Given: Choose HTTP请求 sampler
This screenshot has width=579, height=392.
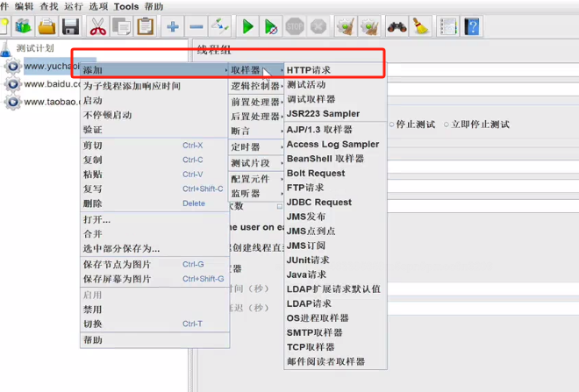Looking at the screenshot, I should (x=335, y=70).
